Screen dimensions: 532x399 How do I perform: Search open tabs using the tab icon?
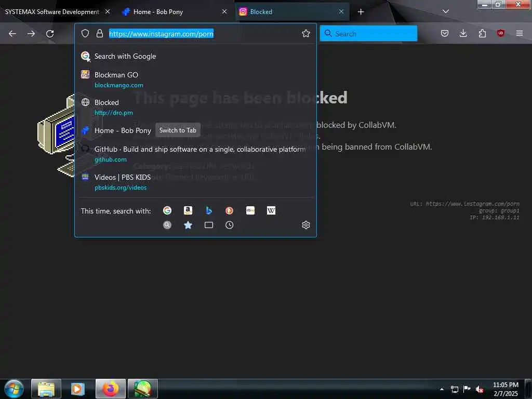pyautogui.click(x=209, y=225)
